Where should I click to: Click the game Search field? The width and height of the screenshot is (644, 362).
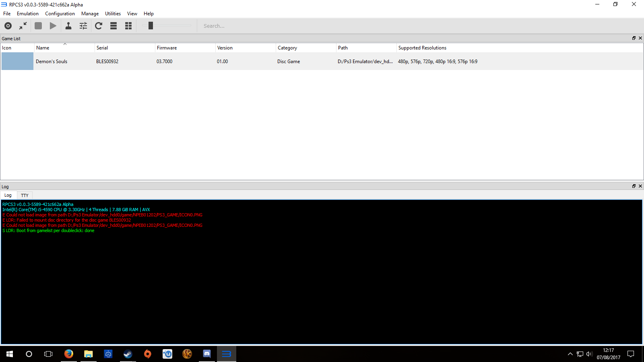[x=242, y=26]
